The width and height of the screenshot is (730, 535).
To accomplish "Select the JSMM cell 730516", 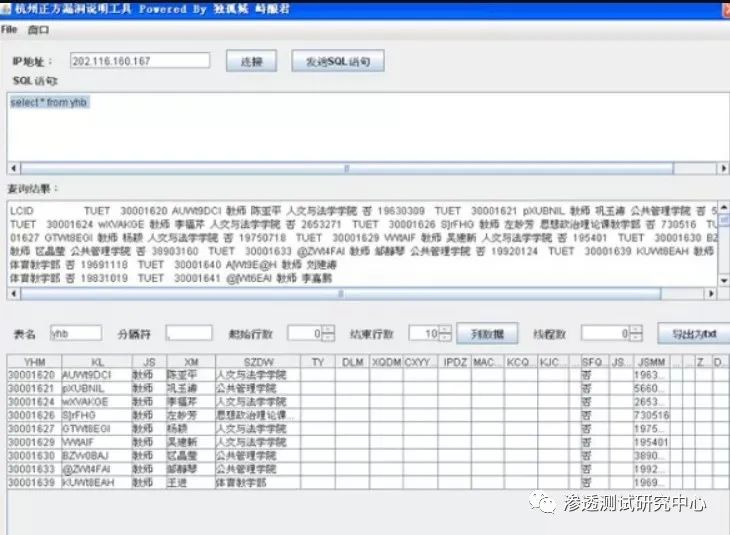I will (x=652, y=415).
